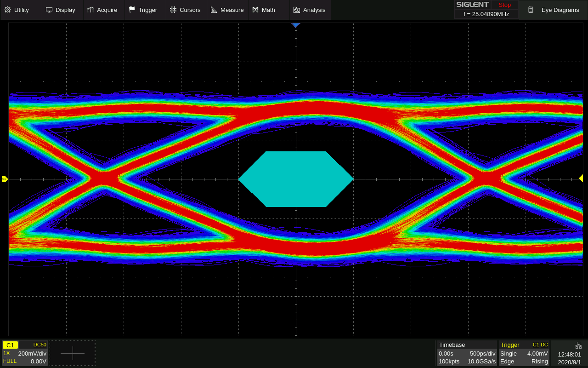This screenshot has height=368, width=588.
Task: Click the plus box to add a channel
Action: pos(73,353)
